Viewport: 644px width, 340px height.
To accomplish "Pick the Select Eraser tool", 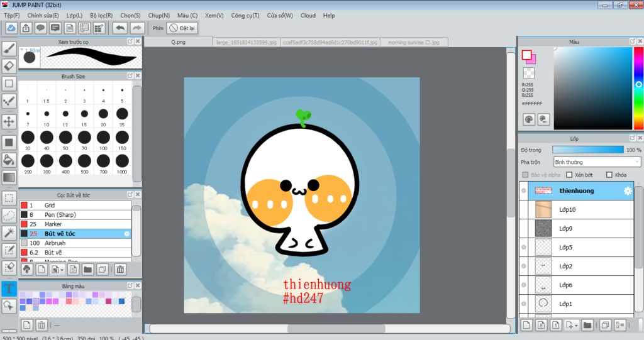I will point(9,267).
